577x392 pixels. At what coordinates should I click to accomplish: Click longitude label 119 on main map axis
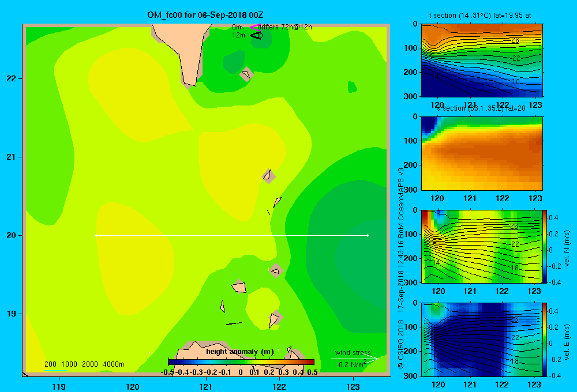point(59,386)
